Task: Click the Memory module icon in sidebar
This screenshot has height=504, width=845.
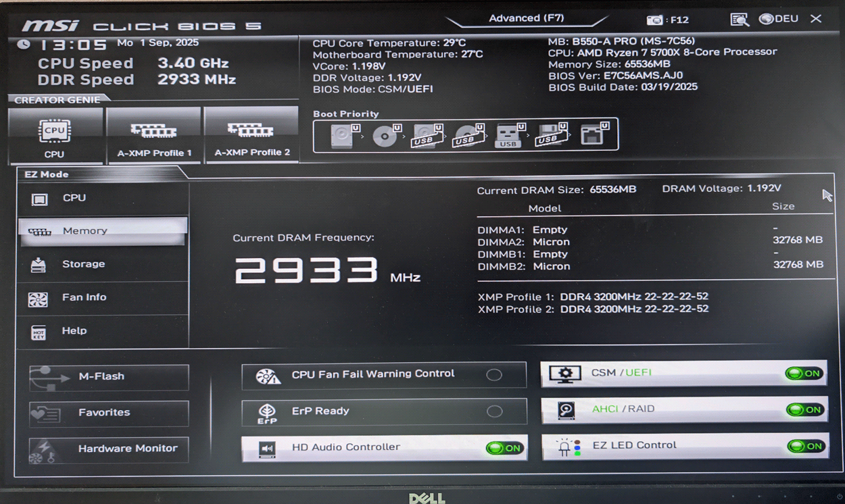Action: point(39,232)
